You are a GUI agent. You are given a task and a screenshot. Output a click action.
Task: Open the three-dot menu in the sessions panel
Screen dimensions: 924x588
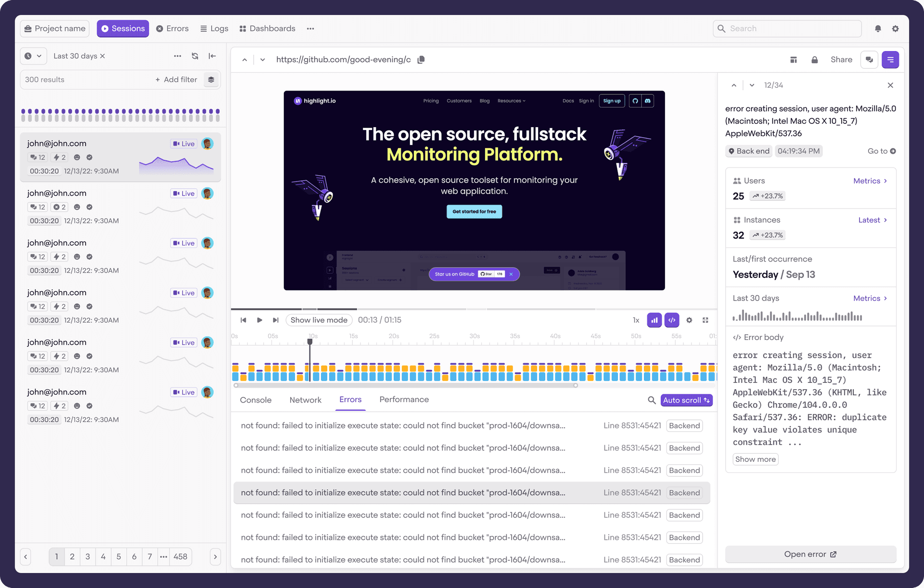click(x=178, y=56)
